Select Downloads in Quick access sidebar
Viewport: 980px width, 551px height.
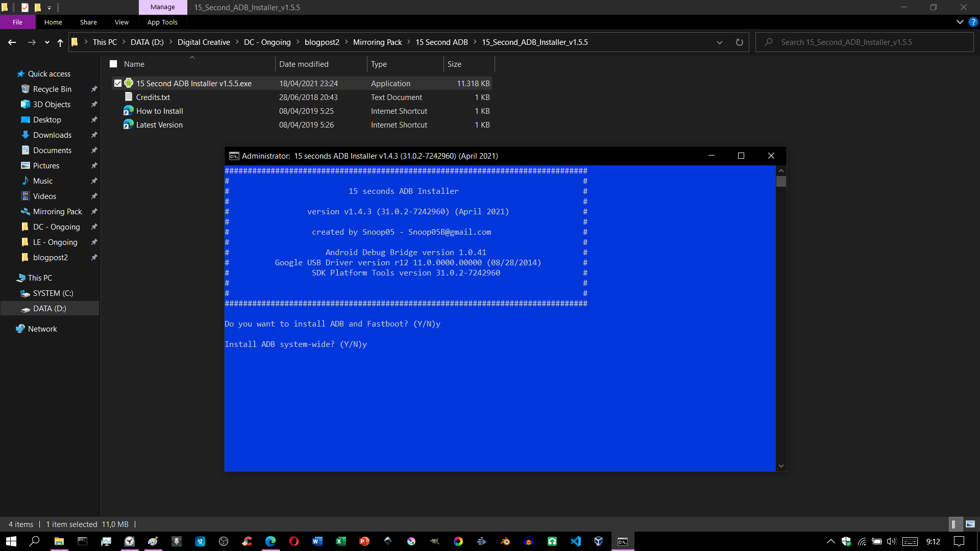pos(51,135)
